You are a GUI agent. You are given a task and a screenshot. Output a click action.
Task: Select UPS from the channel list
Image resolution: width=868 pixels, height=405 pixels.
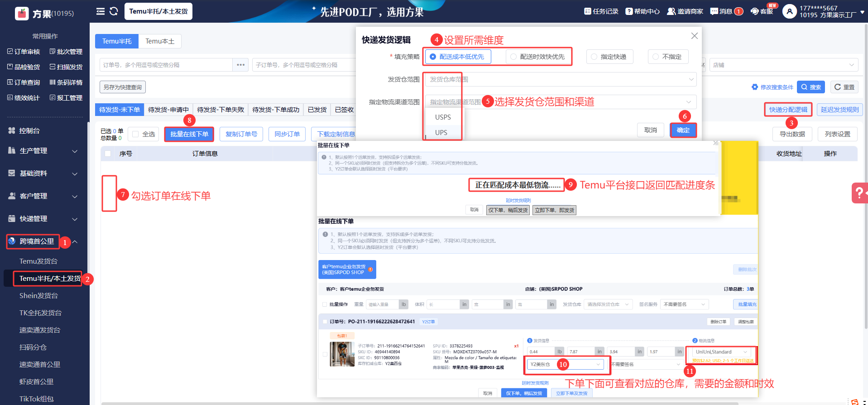click(441, 132)
